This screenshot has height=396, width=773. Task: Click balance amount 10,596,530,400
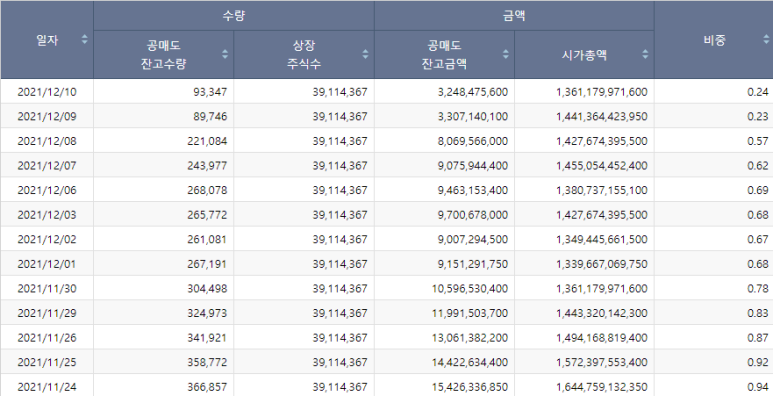[x=470, y=288]
